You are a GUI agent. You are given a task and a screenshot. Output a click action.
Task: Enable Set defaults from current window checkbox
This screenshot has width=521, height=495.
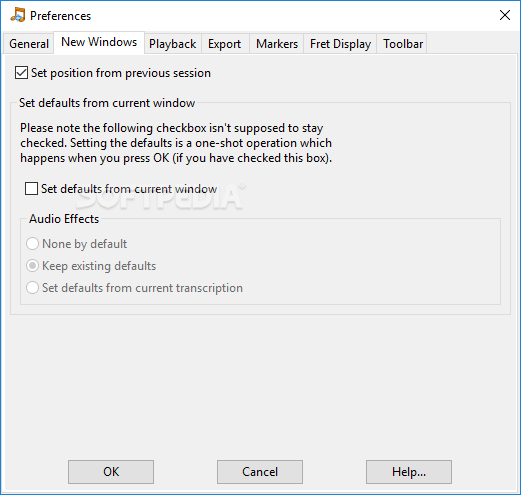coord(31,189)
